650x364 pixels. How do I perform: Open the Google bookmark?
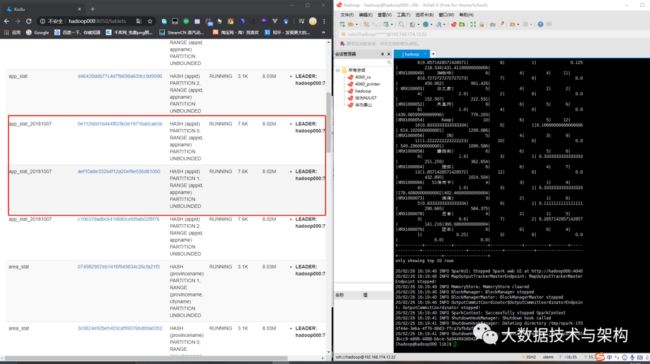(38, 32)
